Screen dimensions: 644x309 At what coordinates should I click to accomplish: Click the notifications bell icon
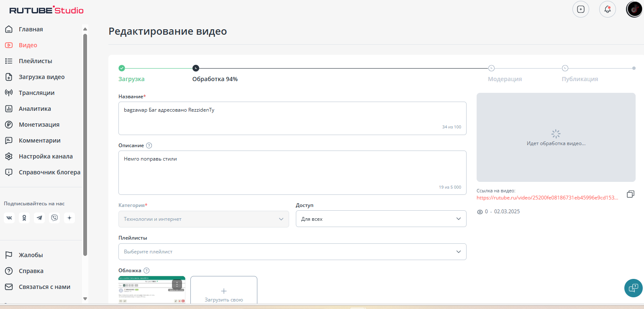pos(607,9)
